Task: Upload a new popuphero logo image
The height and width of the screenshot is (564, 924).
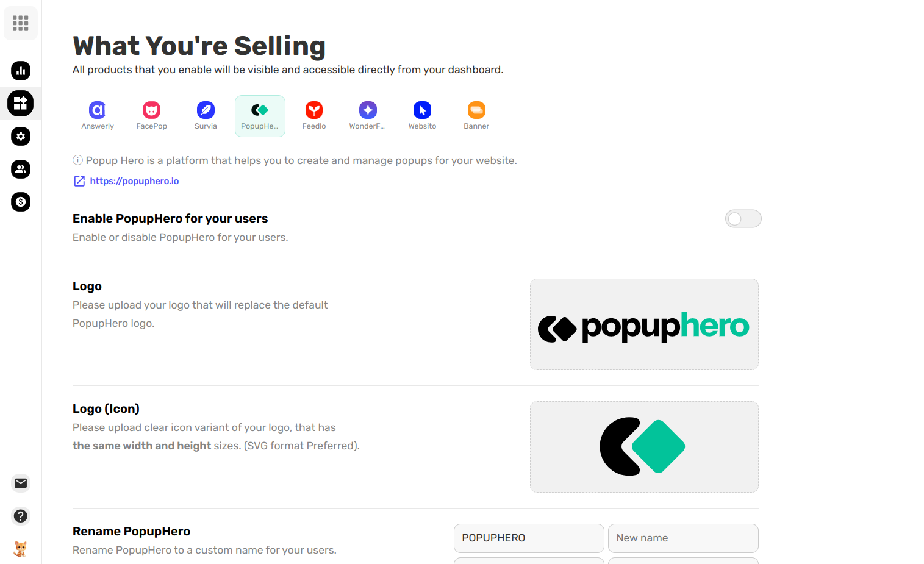Action: [644, 324]
